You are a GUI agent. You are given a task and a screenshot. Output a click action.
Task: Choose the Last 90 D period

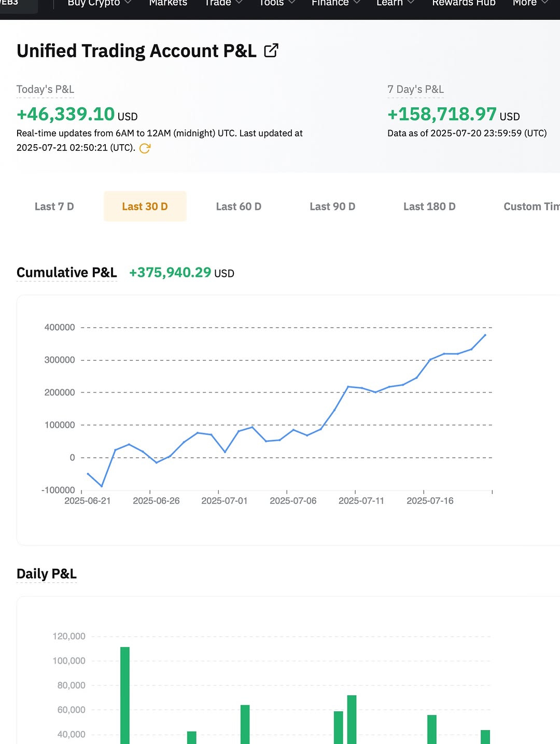pos(332,206)
